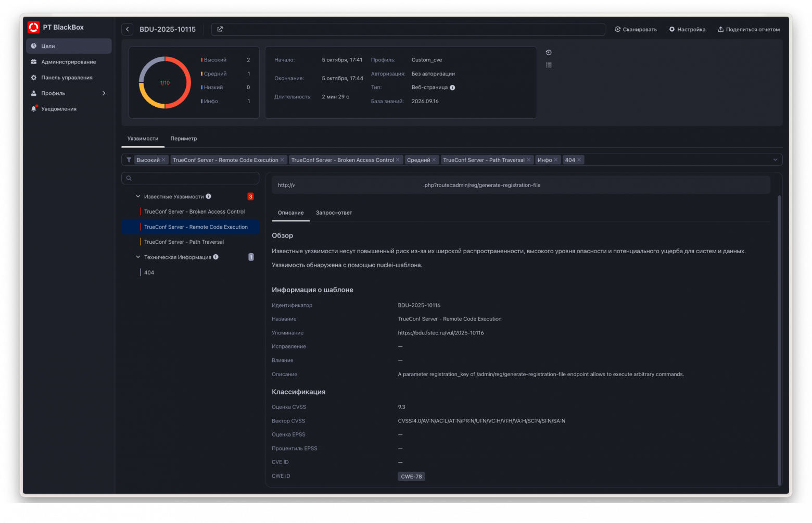Click the CWE-78 tag

[x=411, y=477]
